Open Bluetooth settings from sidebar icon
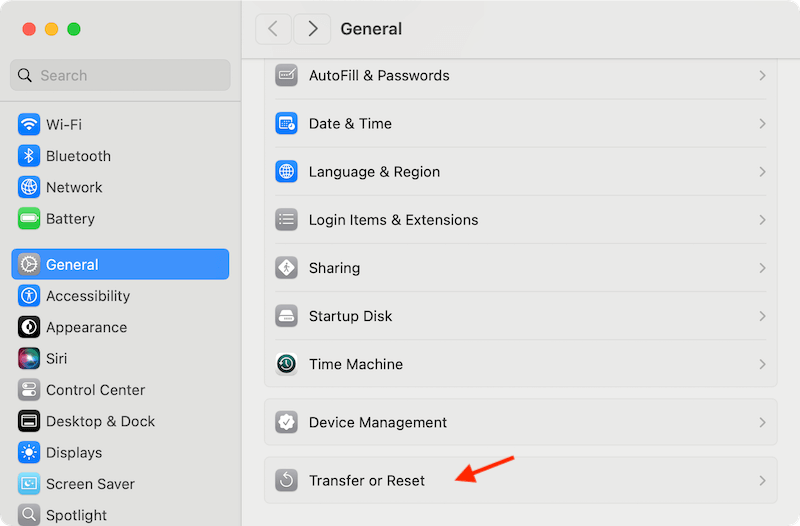 [29, 156]
